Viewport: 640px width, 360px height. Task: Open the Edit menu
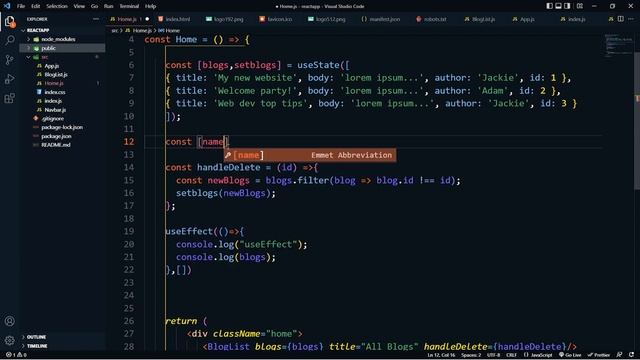coord(36,6)
